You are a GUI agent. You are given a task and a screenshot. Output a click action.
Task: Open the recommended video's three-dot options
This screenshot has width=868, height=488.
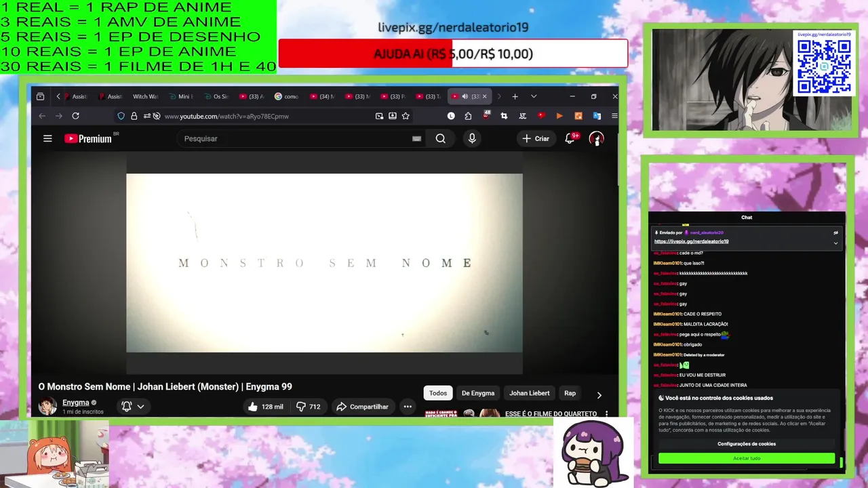click(x=607, y=413)
